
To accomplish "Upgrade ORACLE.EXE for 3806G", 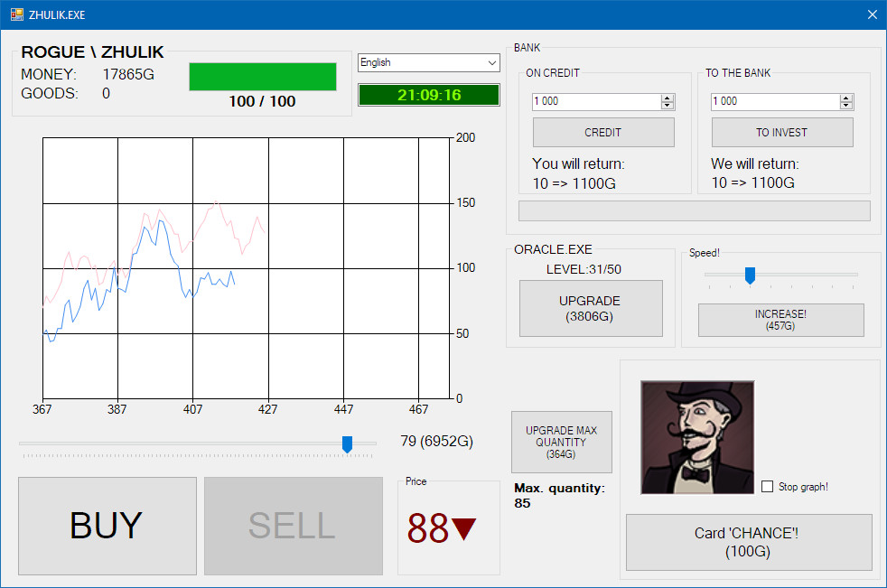I will pos(591,308).
